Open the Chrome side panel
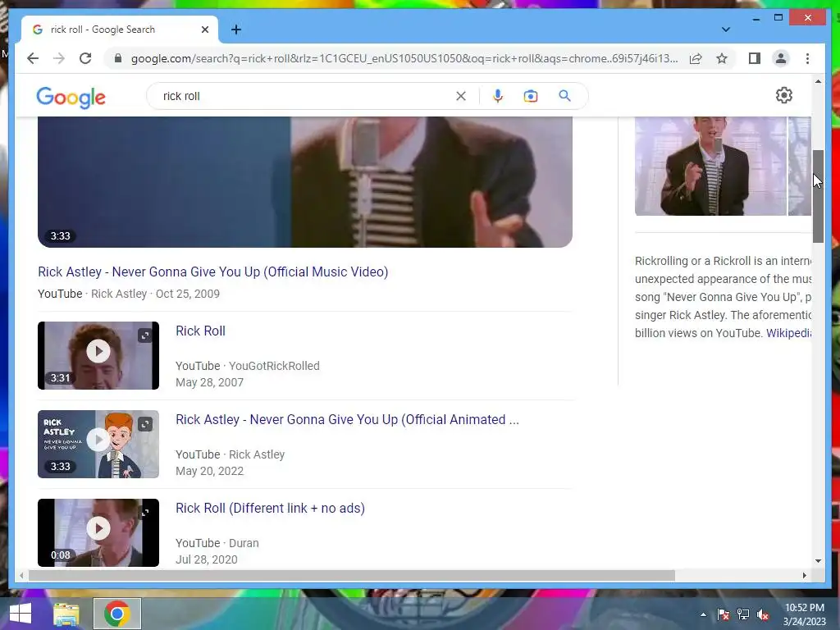Screen dimensions: 840x630 (x=755, y=58)
